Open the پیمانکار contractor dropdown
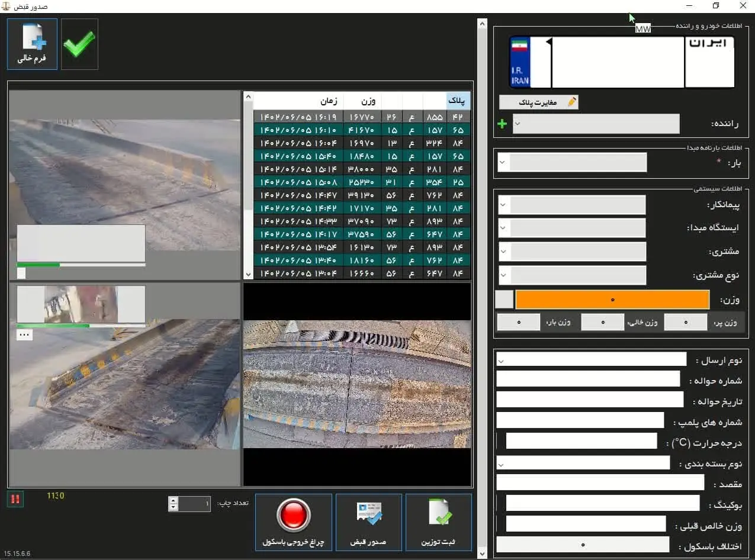755x560 pixels. click(x=503, y=205)
